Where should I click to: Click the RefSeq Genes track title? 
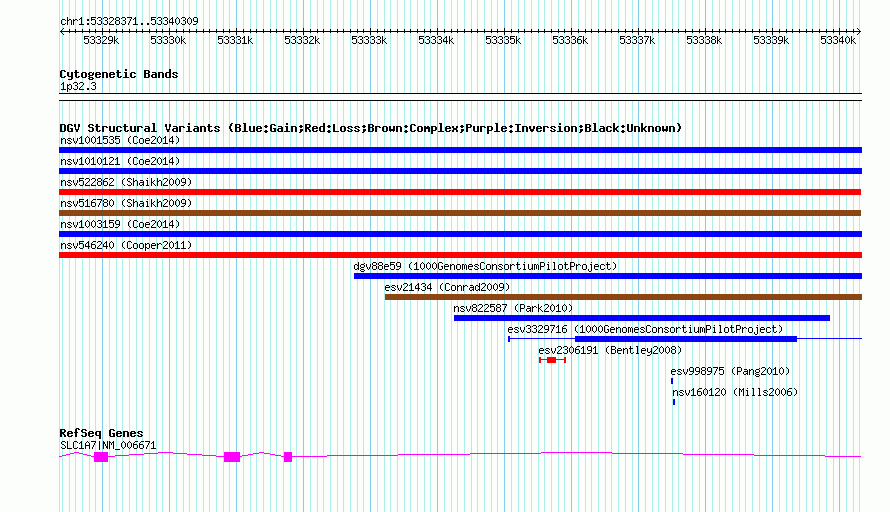101,433
